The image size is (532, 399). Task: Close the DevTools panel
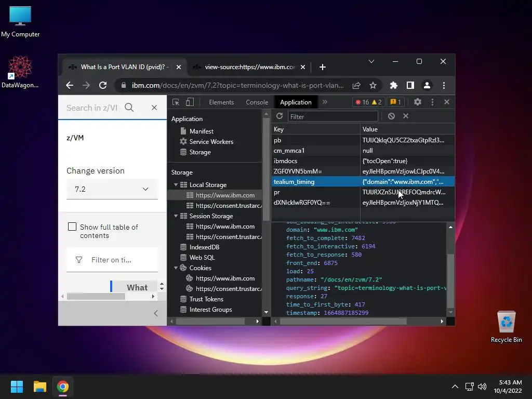click(x=446, y=102)
